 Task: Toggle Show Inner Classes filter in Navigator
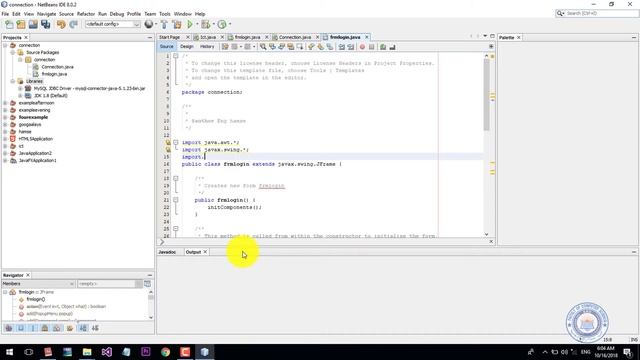(x=57, y=328)
